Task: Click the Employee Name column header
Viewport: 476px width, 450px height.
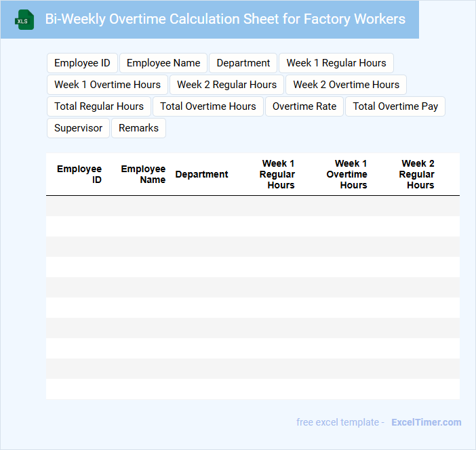Action: coord(143,174)
